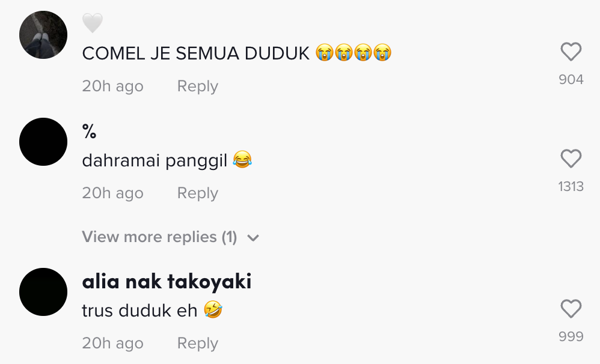600x364 pixels.
Task: Reply to the "trus duduk eh" comment
Action: point(197,344)
